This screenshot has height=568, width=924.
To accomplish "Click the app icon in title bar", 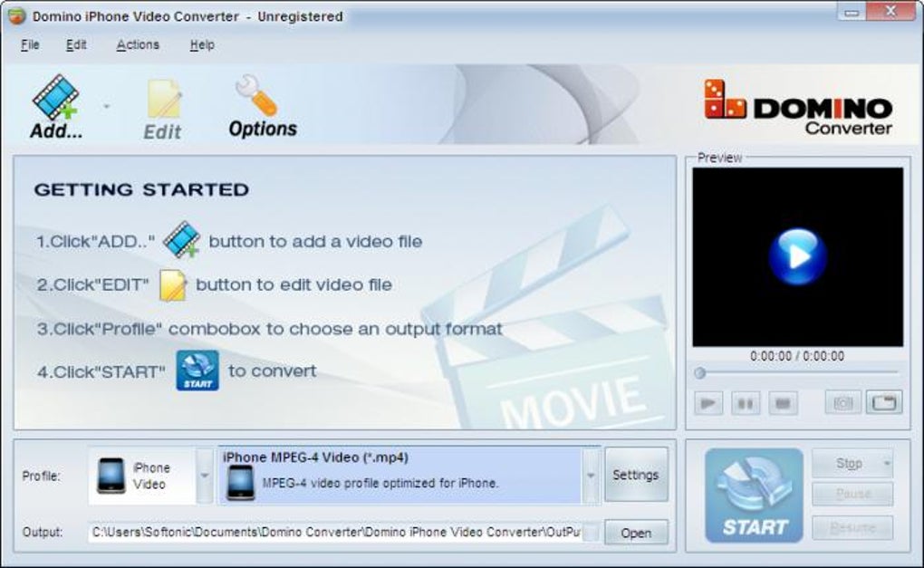I will (x=17, y=16).
